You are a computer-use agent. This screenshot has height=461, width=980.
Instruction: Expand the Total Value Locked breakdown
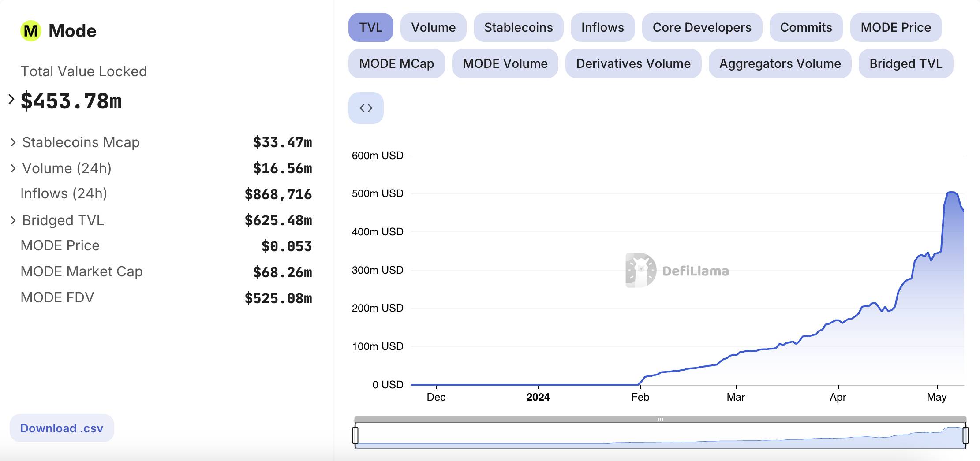pyautogui.click(x=11, y=100)
